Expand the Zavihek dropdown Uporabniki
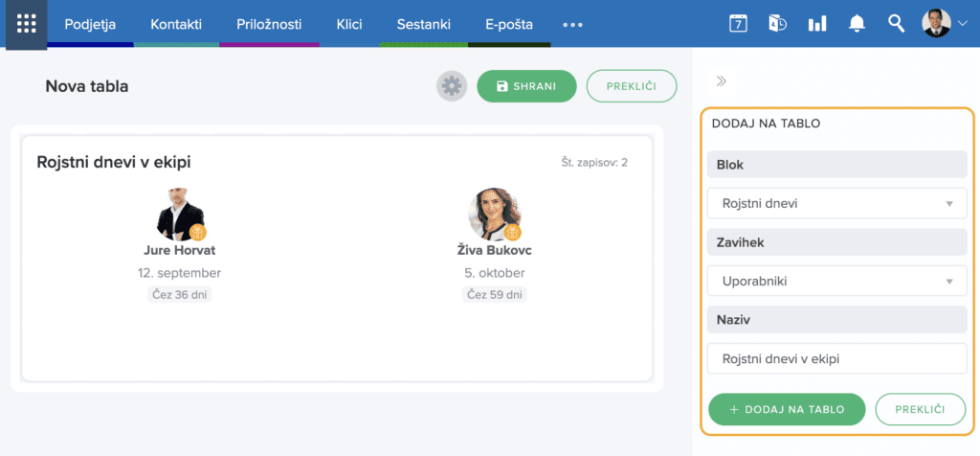This screenshot has width=980, height=456. tap(837, 281)
